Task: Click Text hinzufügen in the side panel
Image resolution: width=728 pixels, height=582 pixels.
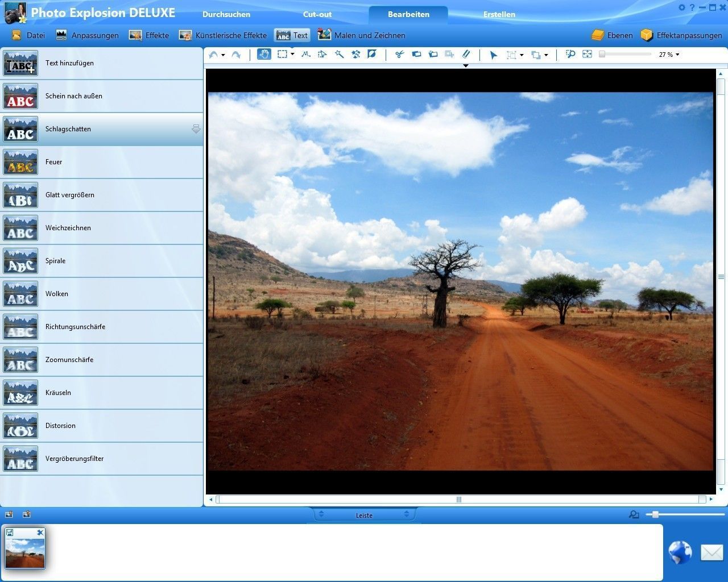Action: 69,63
